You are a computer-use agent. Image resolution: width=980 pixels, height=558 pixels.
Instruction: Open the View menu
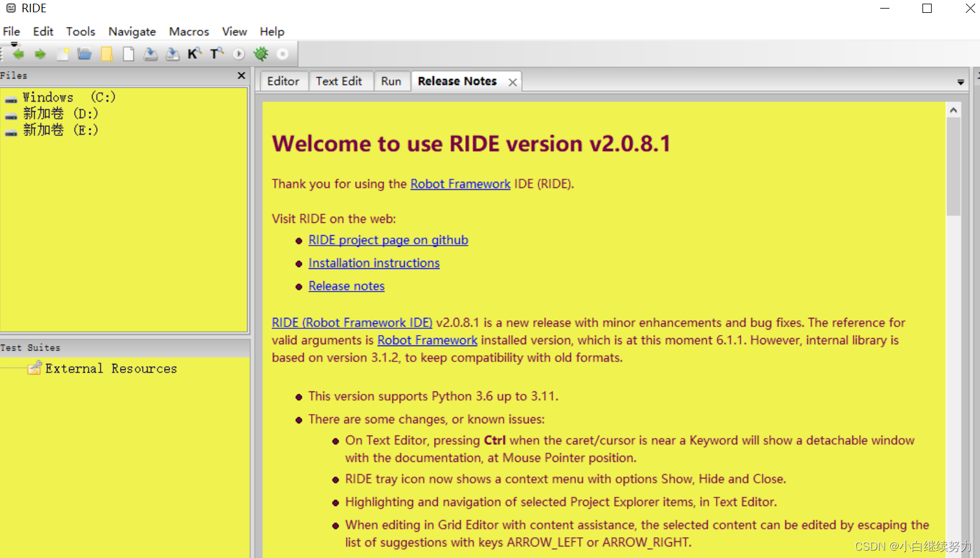(x=234, y=31)
